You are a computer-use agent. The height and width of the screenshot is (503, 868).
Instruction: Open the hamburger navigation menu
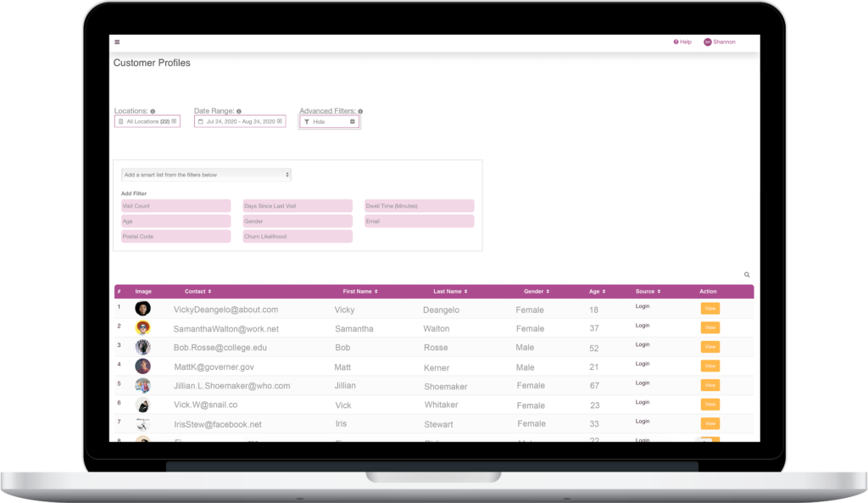coord(117,41)
